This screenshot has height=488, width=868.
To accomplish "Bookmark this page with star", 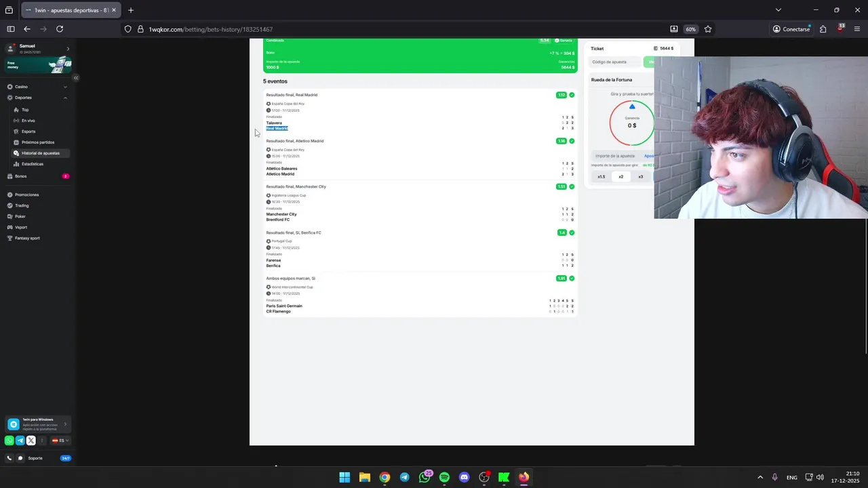I will coord(708,29).
